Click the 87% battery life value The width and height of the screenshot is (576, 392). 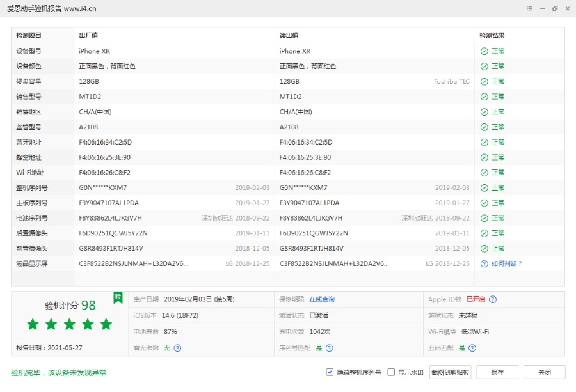[x=170, y=331]
